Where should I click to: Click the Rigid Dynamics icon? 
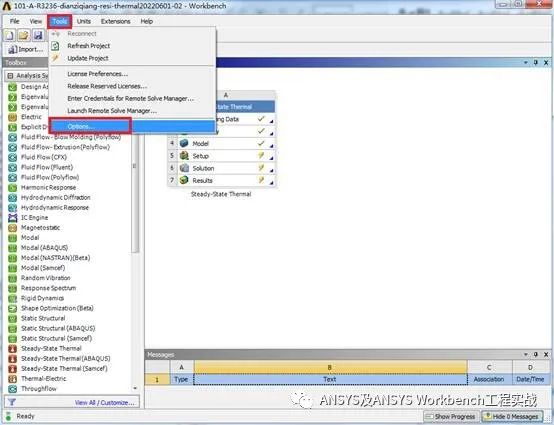point(12,298)
